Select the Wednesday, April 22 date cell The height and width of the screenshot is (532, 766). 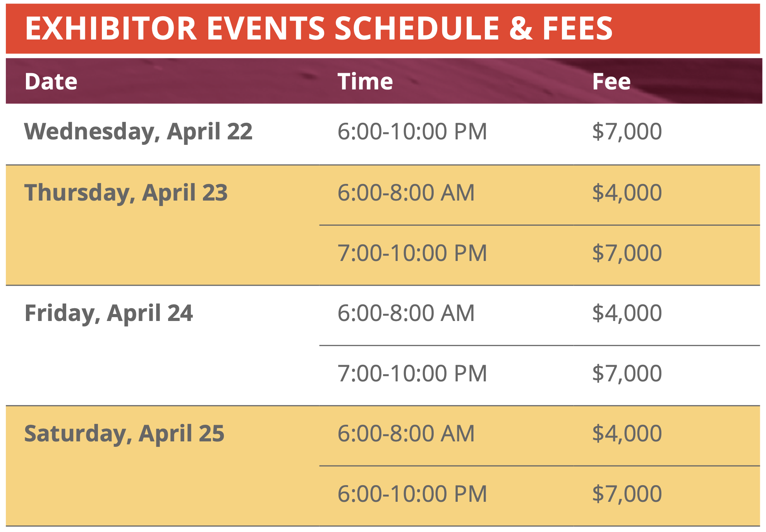(138, 132)
